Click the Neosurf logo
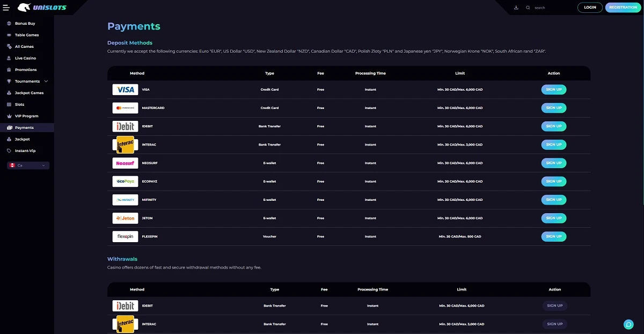 (125, 163)
